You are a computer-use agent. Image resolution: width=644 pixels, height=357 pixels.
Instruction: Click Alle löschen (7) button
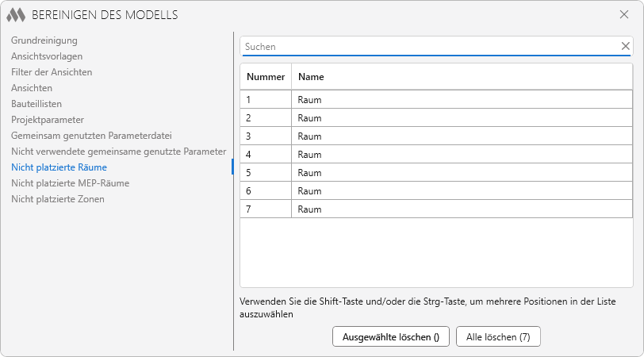pyautogui.click(x=498, y=336)
